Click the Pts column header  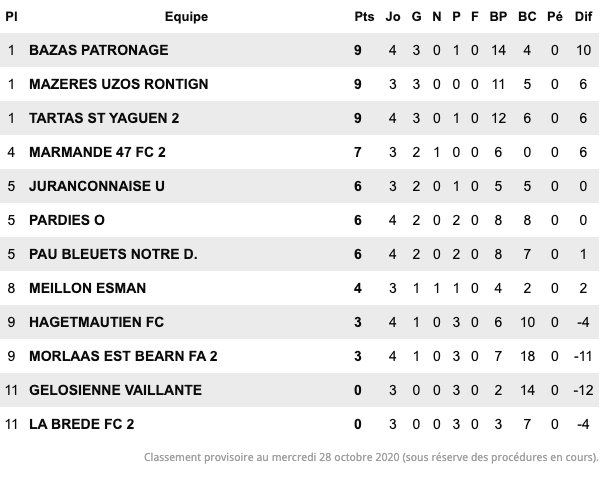[x=364, y=17]
